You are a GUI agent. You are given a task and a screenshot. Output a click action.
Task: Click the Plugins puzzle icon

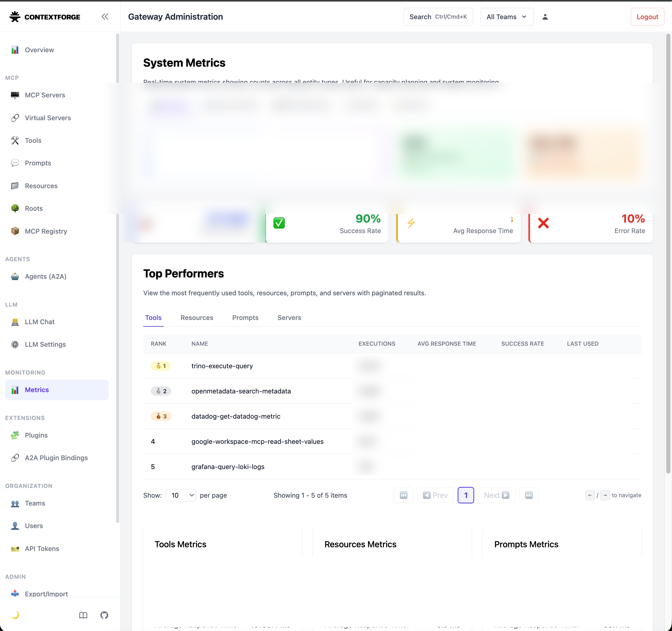tap(15, 435)
